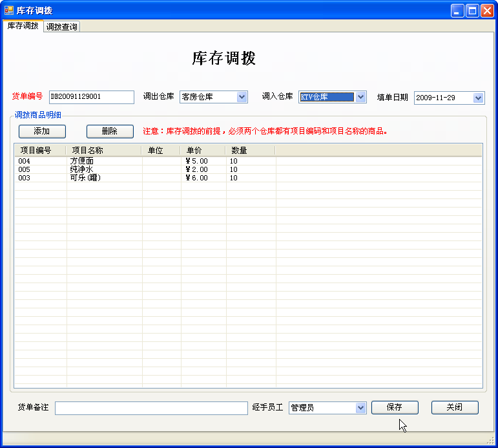Click the 项目编号 column header
This screenshot has width=498, height=448.
(x=40, y=151)
